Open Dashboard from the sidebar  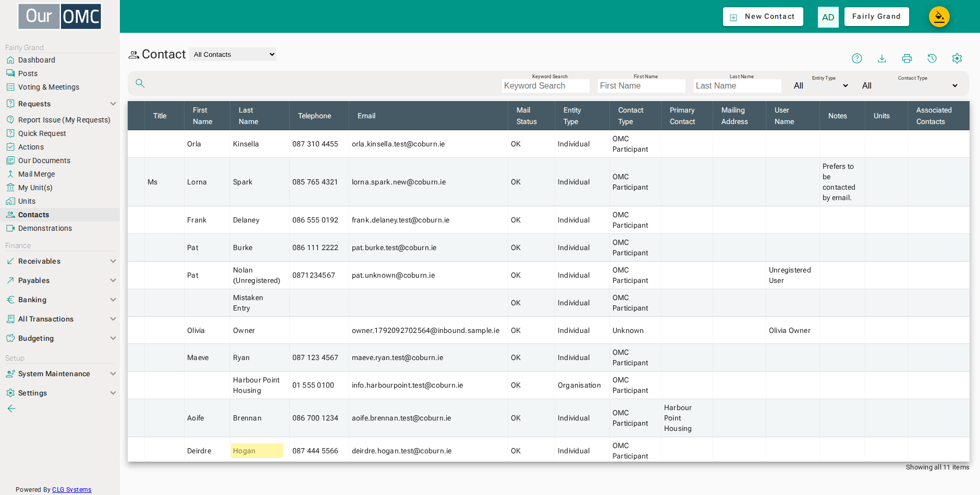pyautogui.click(x=36, y=60)
